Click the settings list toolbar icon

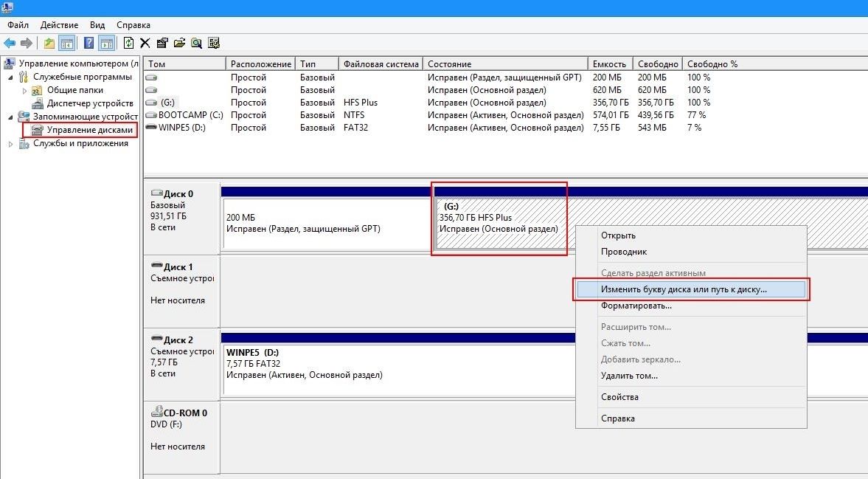(x=214, y=44)
